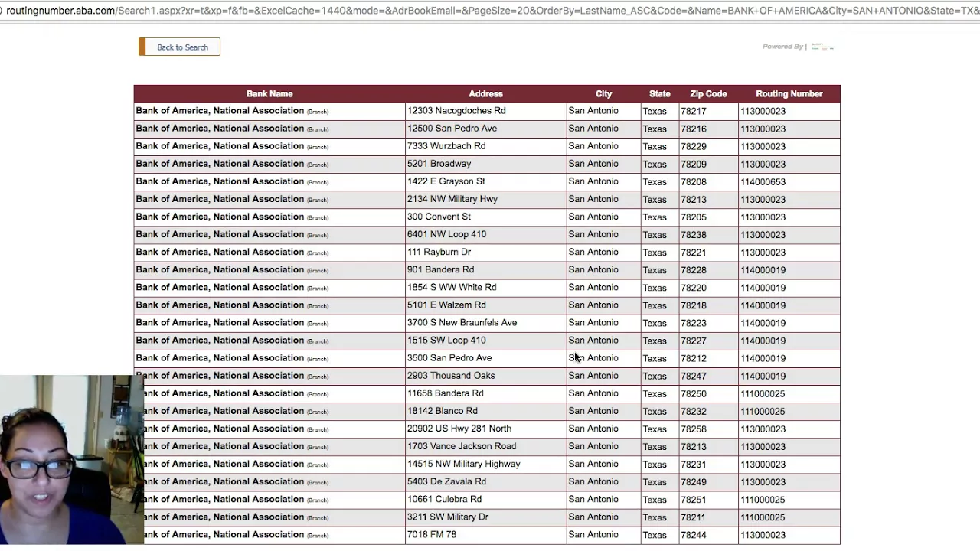Click zip code 78228

click(694, 270)
